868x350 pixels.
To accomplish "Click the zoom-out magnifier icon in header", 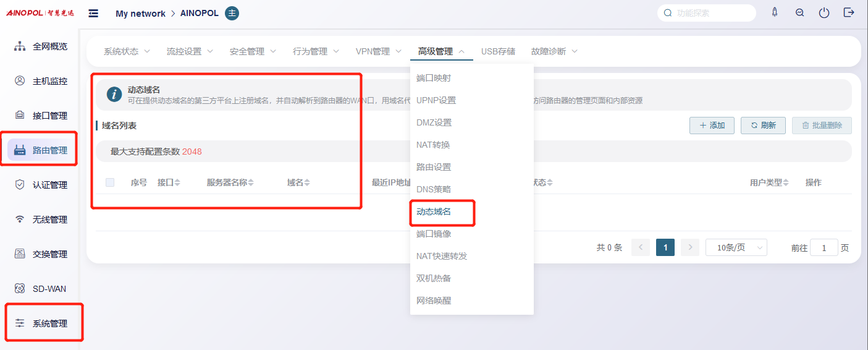I will 799,13.
